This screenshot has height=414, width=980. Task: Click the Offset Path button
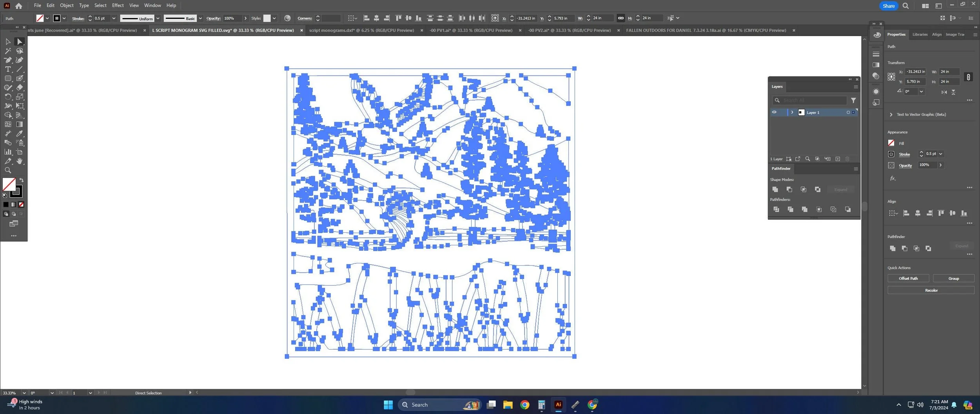(x=908, y=278)
